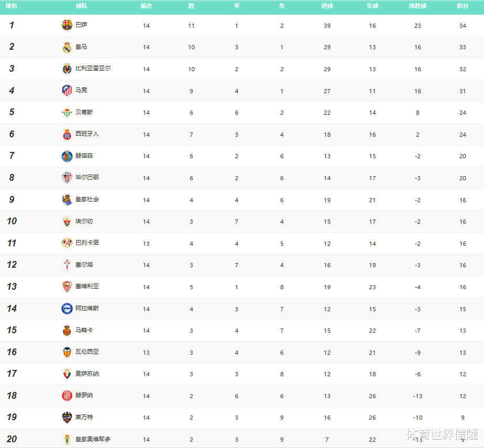Click the Barcelona (巴萨) club crest

[x=67, y=25]
